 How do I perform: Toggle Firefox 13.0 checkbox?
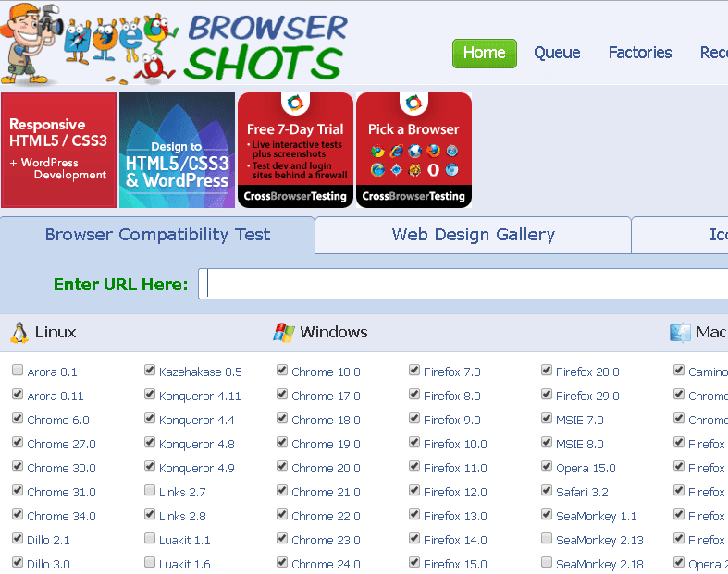coord(414,515)
